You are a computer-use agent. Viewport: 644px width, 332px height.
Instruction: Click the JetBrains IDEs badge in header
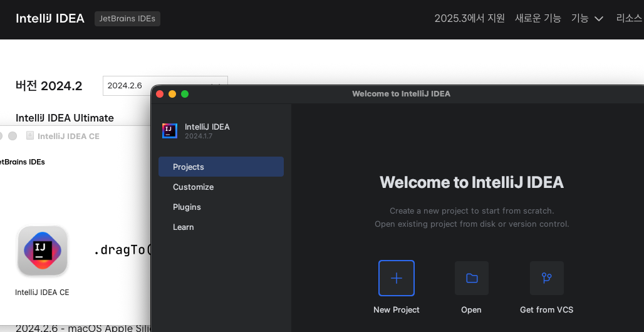point(127,19)
